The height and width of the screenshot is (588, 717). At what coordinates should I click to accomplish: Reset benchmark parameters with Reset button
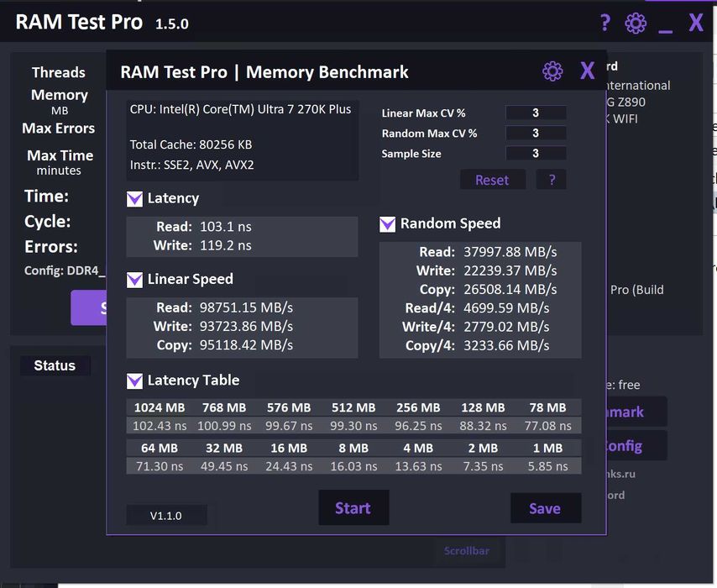pyautogui.click(x=492, y=180)
